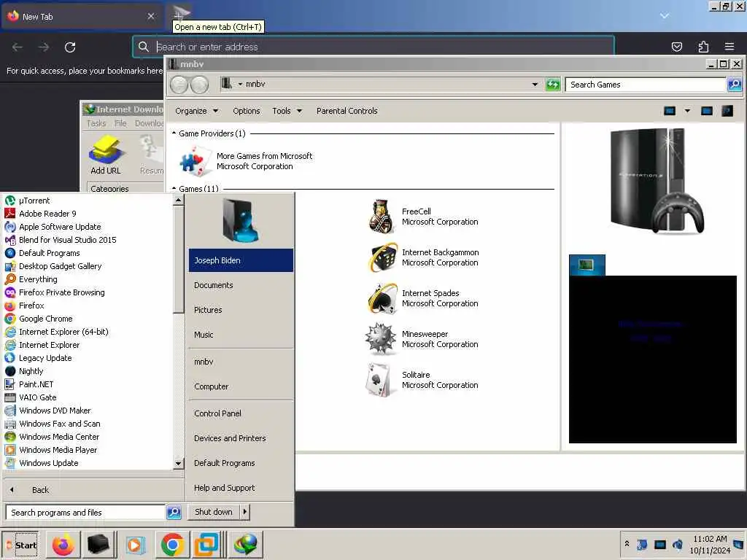Launch Windows DVD Maker
747x560 pixels.
pos(47,411)
